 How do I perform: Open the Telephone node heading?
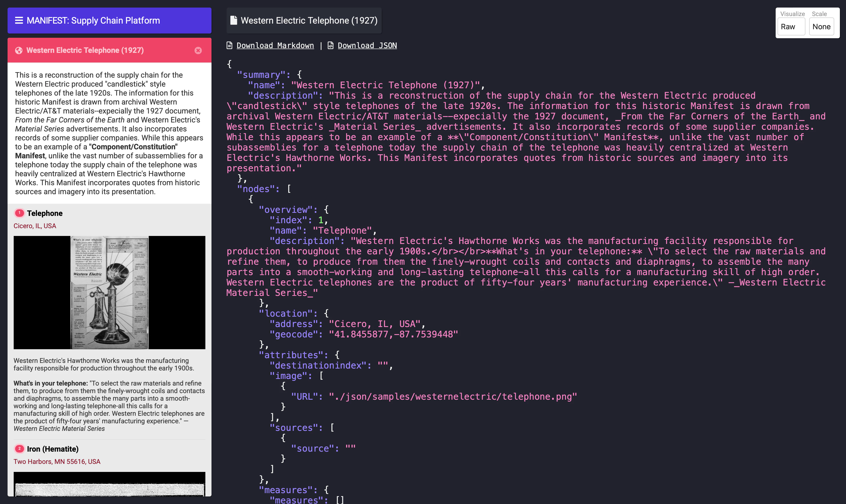(x=45, y=213)
